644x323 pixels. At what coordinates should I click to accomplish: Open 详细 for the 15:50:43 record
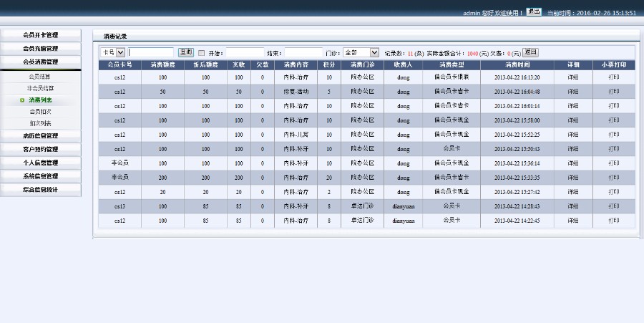[x=573, y=149]
